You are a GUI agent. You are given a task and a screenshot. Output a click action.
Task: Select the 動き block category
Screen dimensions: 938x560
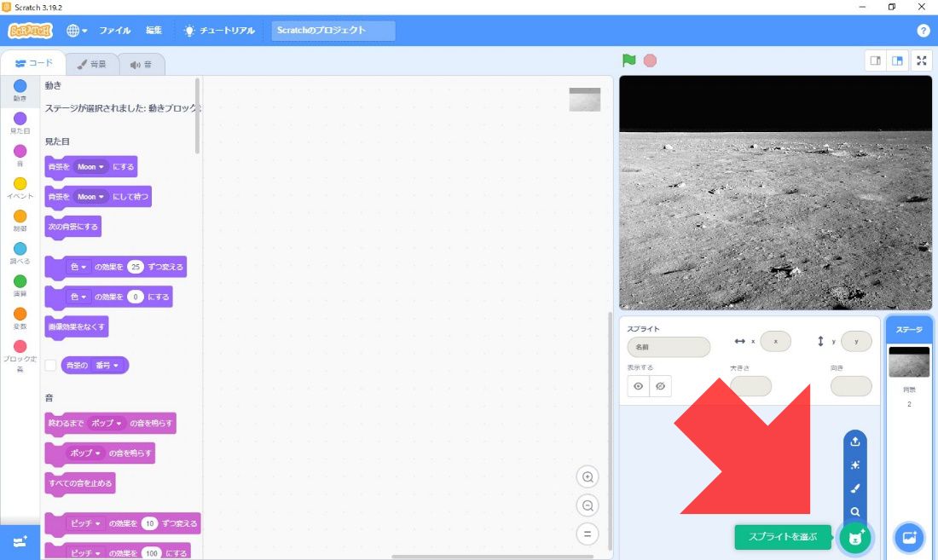20,90
